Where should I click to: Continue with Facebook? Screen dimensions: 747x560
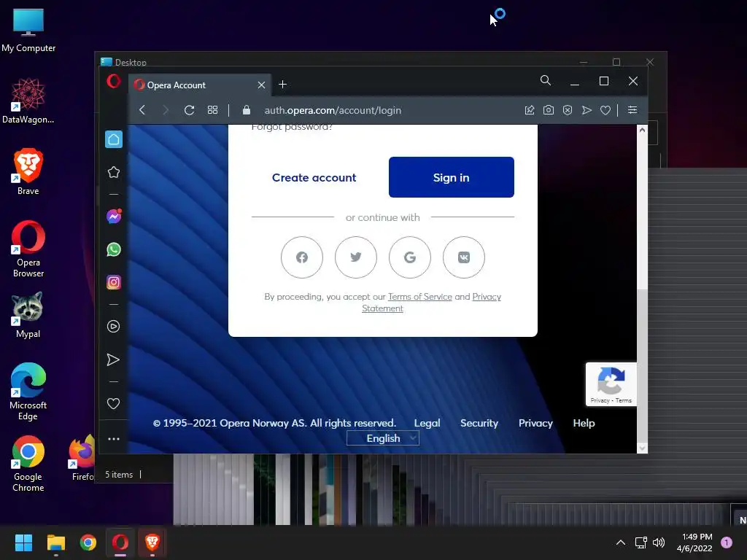[x=301, y=257]
